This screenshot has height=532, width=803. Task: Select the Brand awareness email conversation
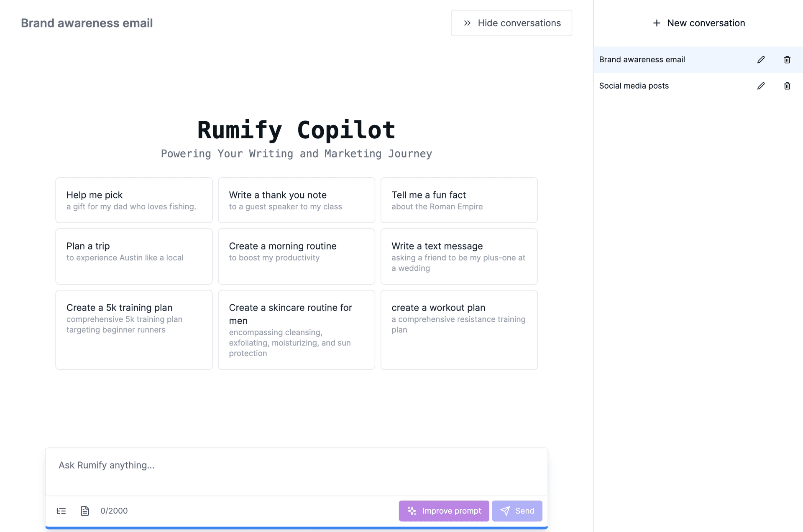click(x=673, y=60)
